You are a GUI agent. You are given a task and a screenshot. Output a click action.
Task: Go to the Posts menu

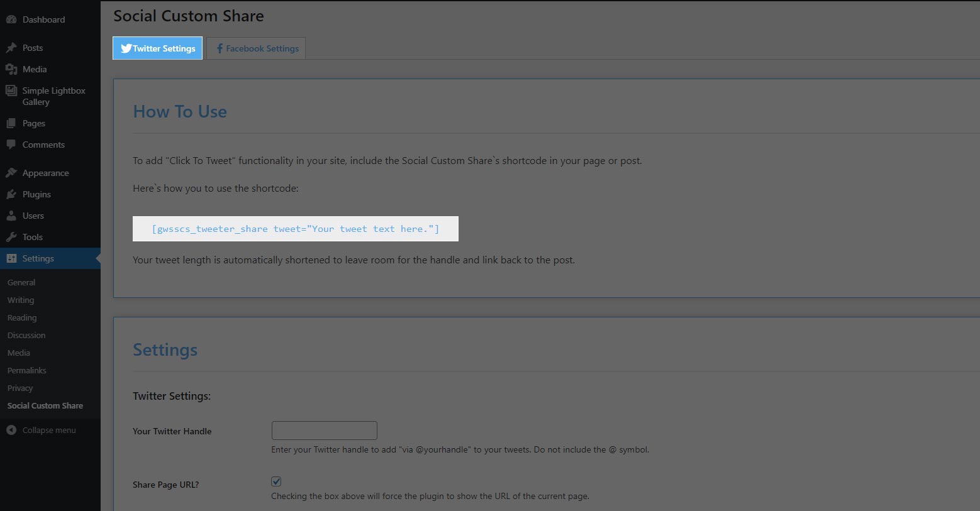[50, 48]
